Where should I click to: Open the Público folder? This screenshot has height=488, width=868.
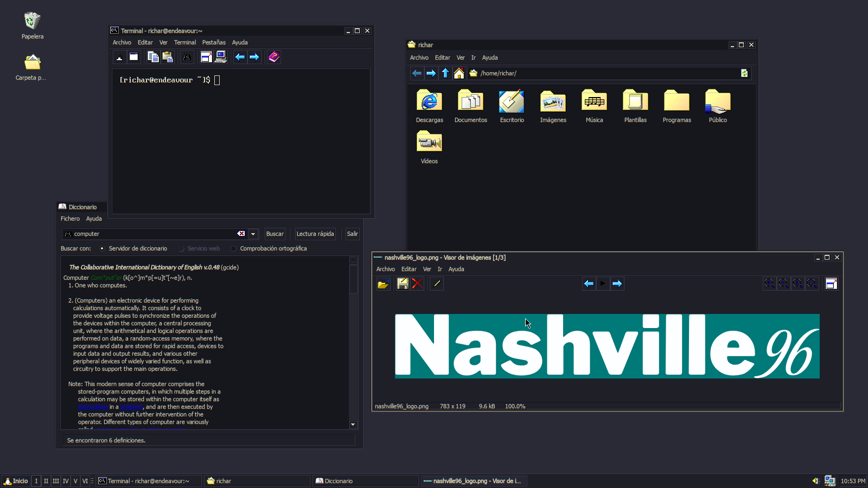[718, 106]
